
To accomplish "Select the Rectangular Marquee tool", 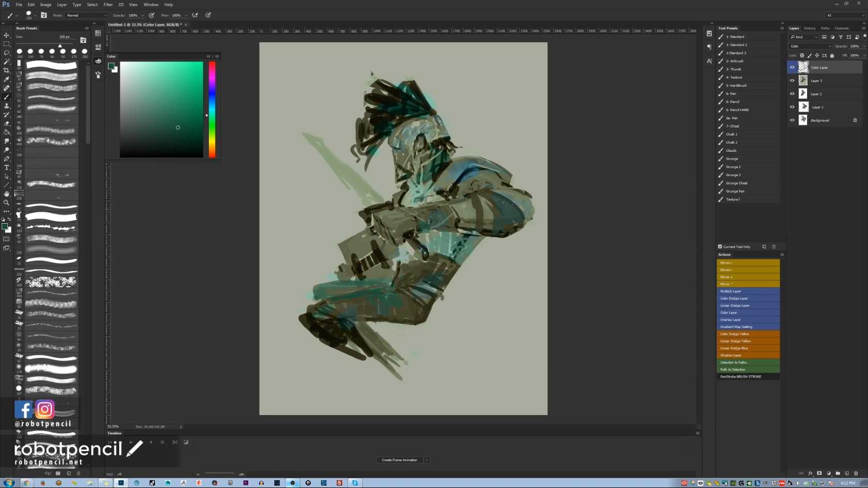I will pos(7,44).
